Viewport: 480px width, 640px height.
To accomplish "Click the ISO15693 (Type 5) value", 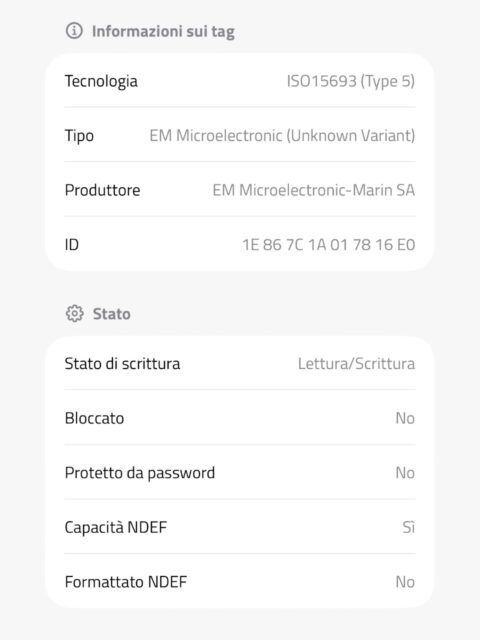I will (x=351, y=81).
